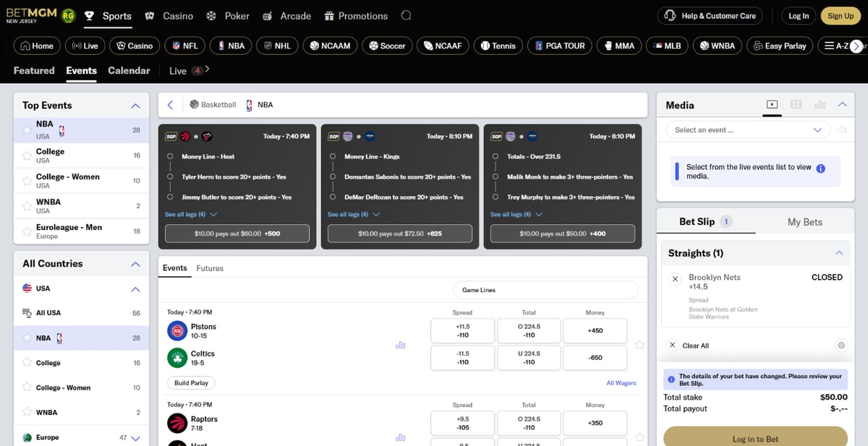Open Help & Customer Care
868x446 pixels.
point(709,15)
